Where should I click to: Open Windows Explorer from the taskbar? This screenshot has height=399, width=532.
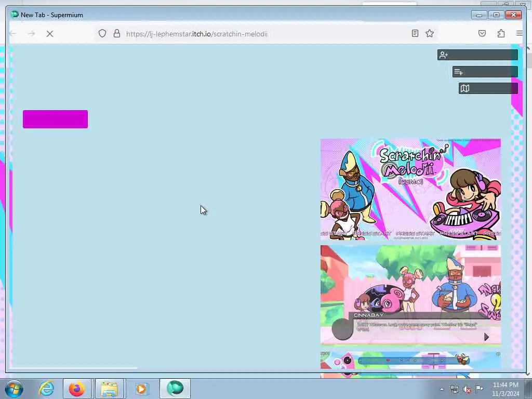(x=109, y=389)
